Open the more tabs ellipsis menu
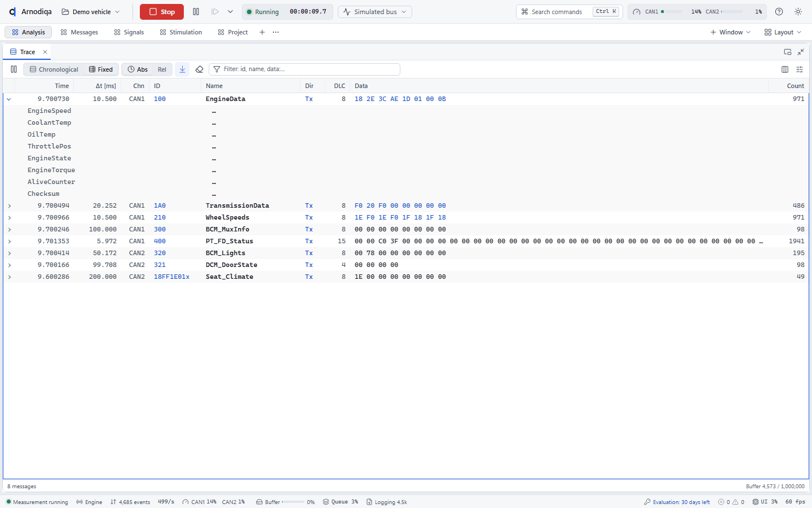 276,32
